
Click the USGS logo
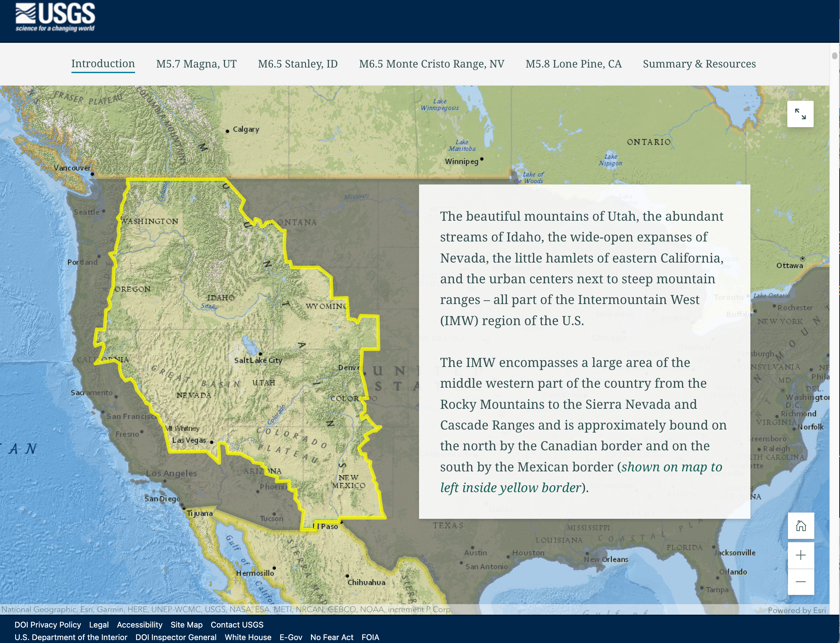point(55,17)
